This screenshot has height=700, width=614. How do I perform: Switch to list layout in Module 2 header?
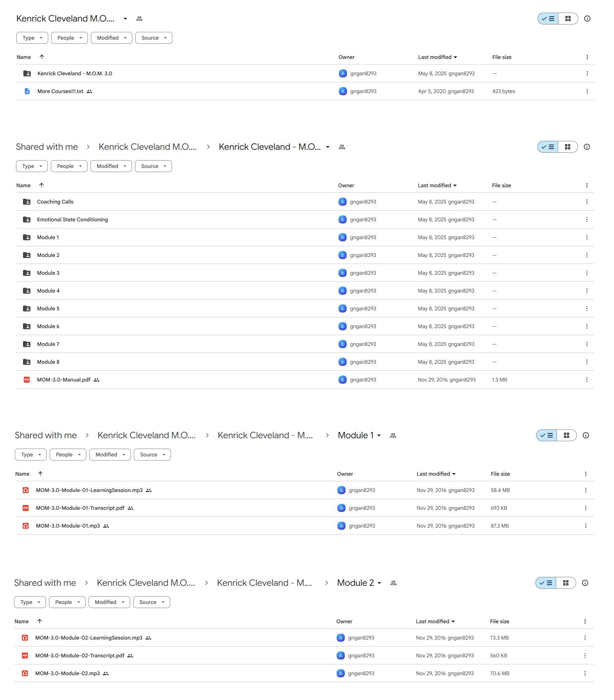[x=546, y=583]
